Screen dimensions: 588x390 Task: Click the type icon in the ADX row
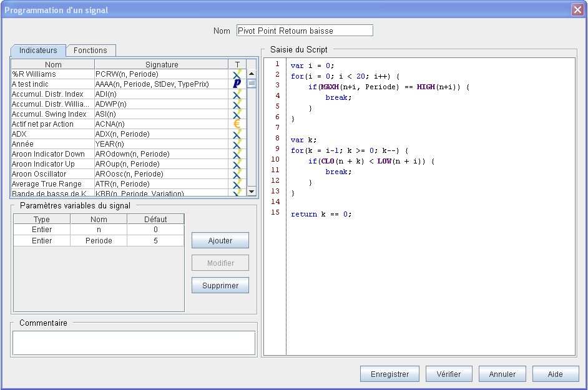click(x=237, y=134)
